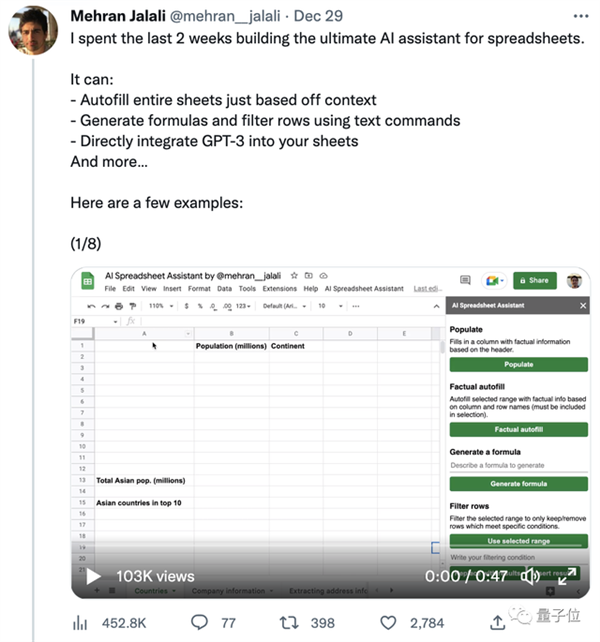Screen dimensions: 600x642
Task: Open Mehran Jalali's profile picture
Action: (x=33, y=30)
